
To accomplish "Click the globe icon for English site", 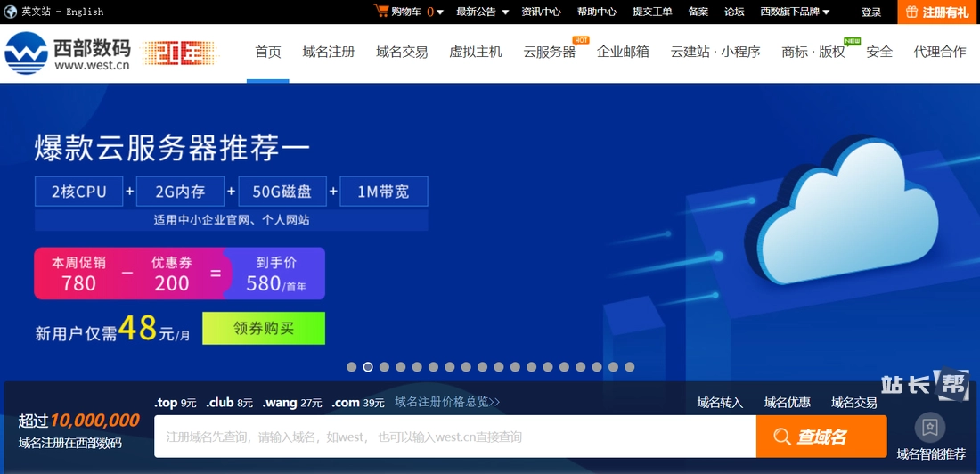I will coord(11,12).
